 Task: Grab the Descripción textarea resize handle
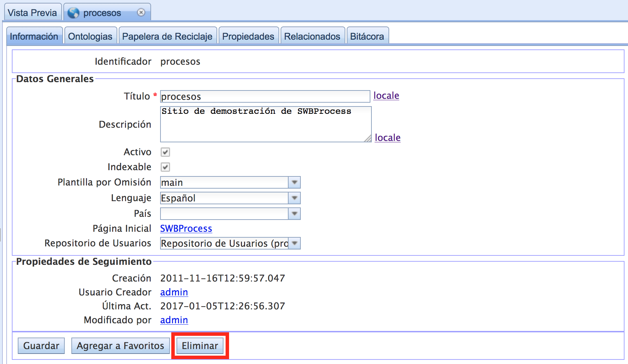[368, 139]
